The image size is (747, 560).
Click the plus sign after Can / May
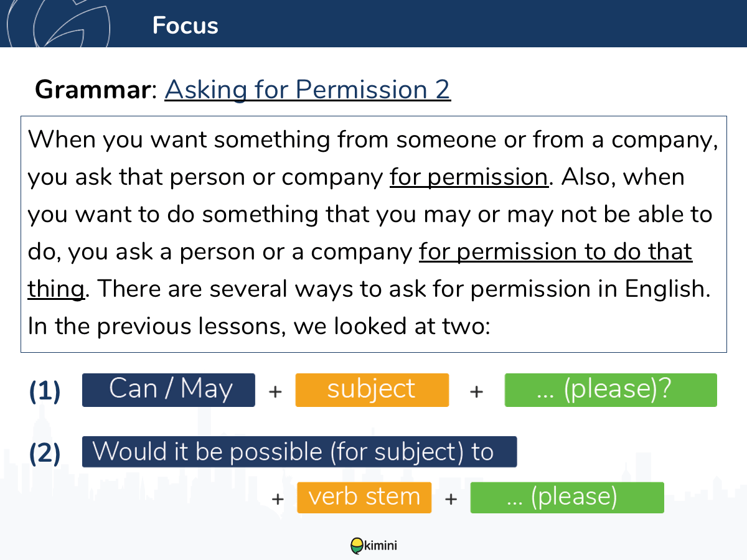[275, 392]
